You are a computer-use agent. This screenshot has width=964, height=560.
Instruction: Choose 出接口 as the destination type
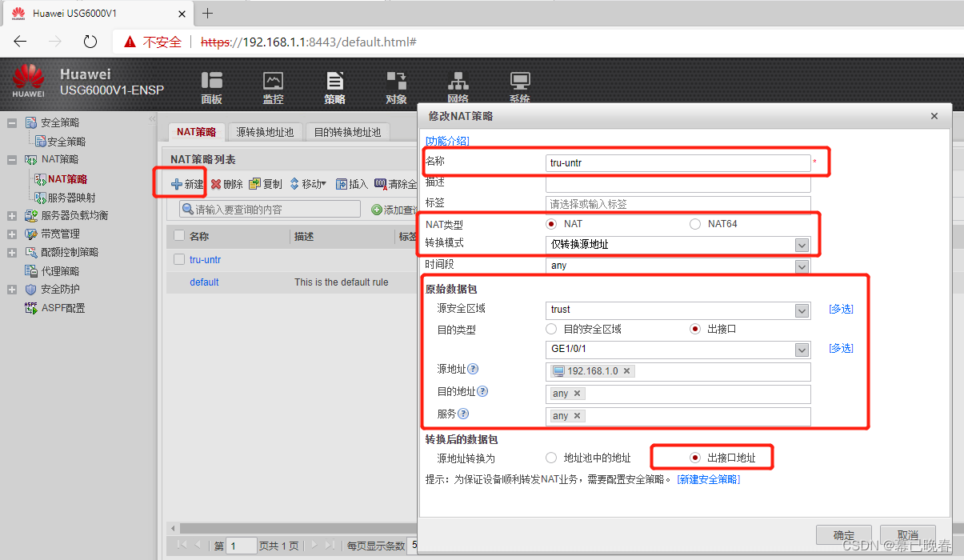click(x=694, y=329)
